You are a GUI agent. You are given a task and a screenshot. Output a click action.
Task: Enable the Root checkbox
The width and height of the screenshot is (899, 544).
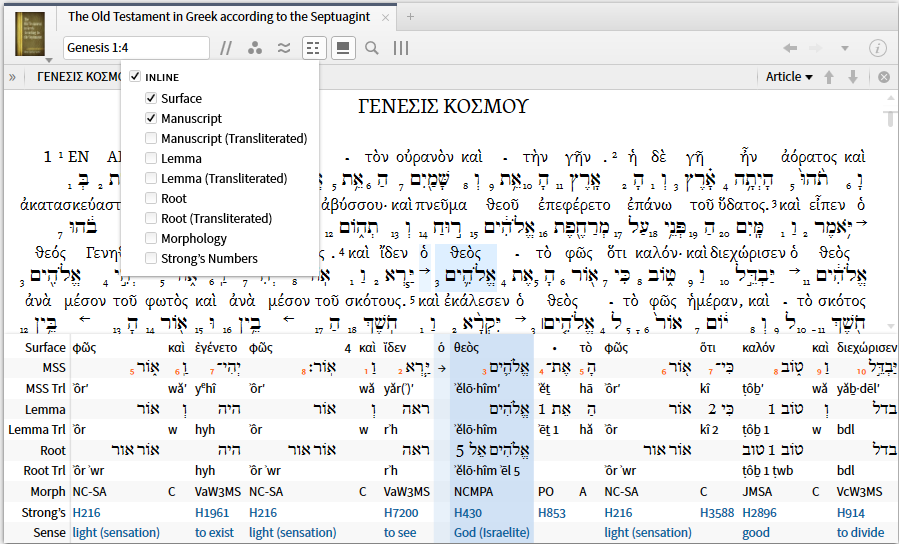tap(151, 198)
